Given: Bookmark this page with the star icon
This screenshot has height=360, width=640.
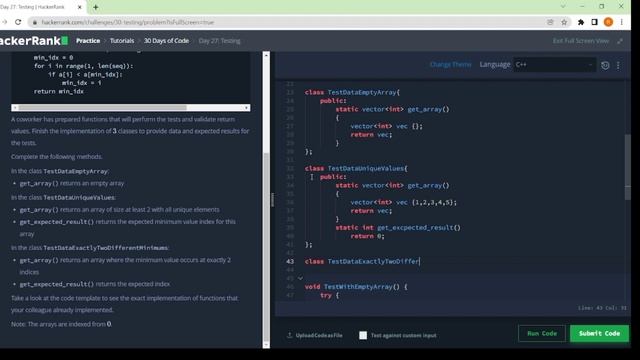Looking at the screenshot, I should [564, 22].
